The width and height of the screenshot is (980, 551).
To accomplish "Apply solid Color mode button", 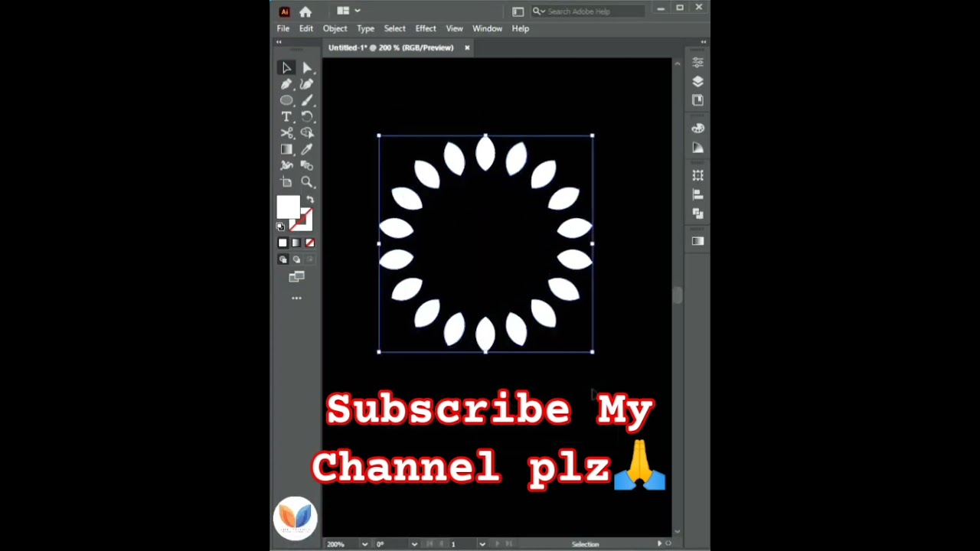I will 283,243.
